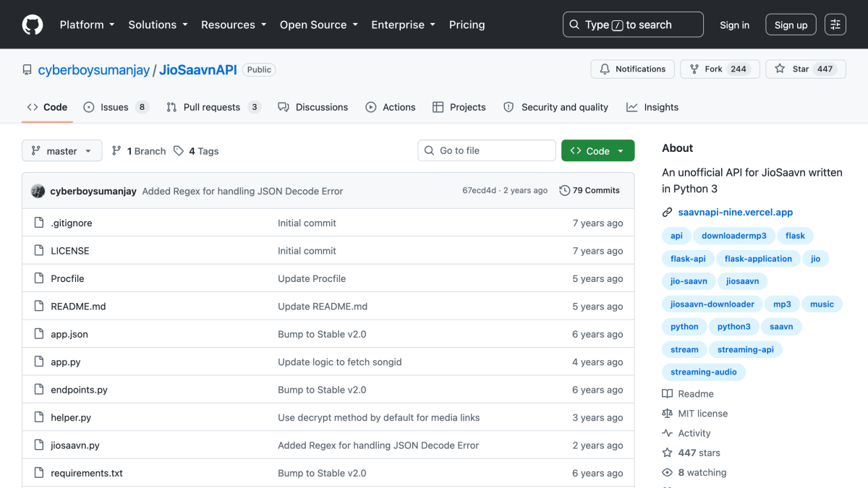868x488 pixels.
Task: Open the GitHub homepage logo
Action: click(x=33, y=25)
